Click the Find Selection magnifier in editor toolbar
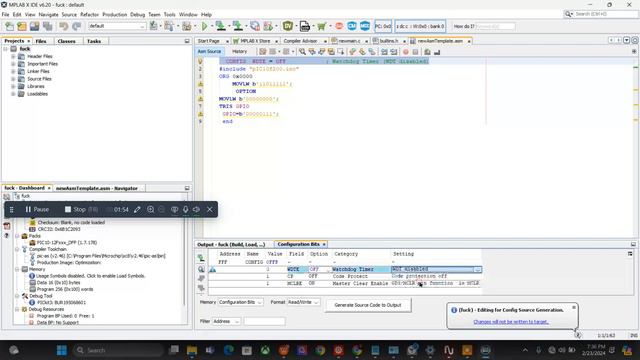 302,52
